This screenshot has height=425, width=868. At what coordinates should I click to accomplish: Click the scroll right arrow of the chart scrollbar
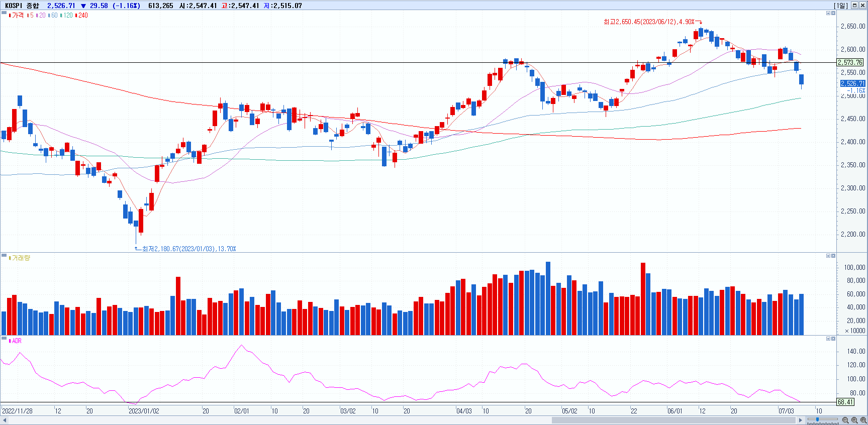(x=801, y=420)
